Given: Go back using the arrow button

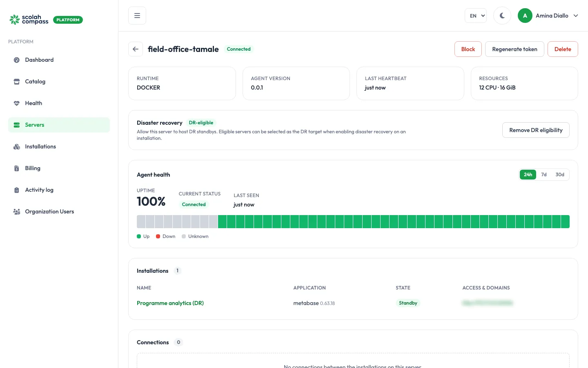Looking at the screenshot, I should coord(136,49).
